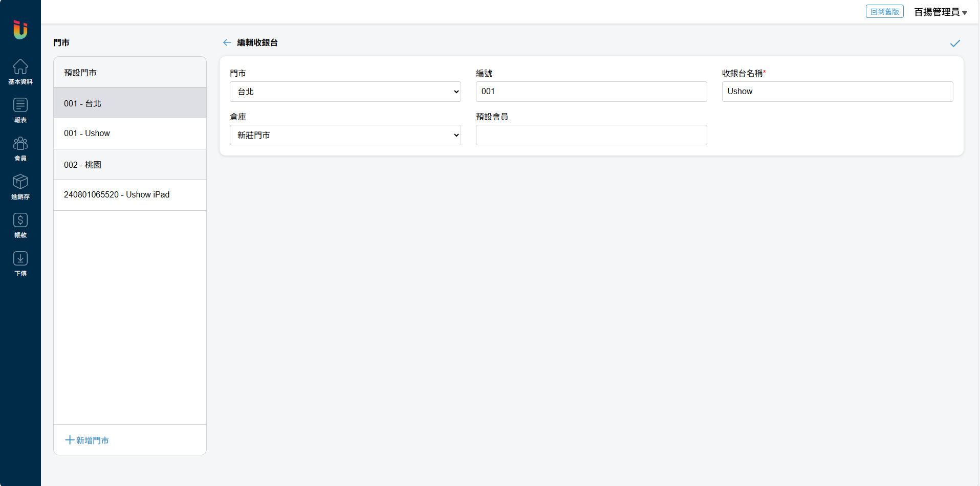Open the 百揚管理員 user menu
Screen dimensions: 980x486
coord(941,12)
